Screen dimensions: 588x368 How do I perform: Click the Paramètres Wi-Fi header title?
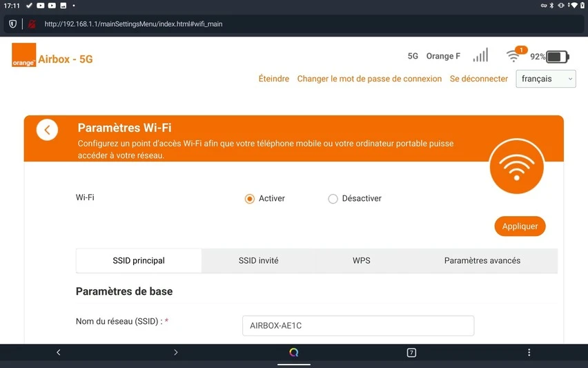[124, 128]
